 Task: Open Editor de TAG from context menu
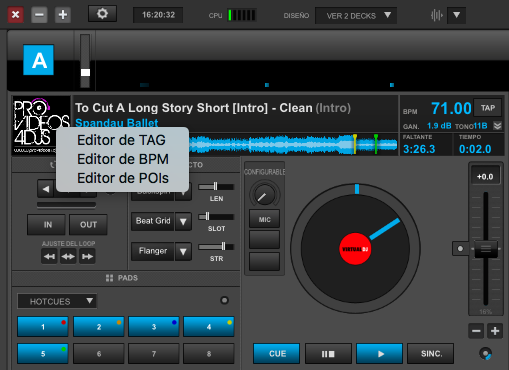click(x=122, y=140)
